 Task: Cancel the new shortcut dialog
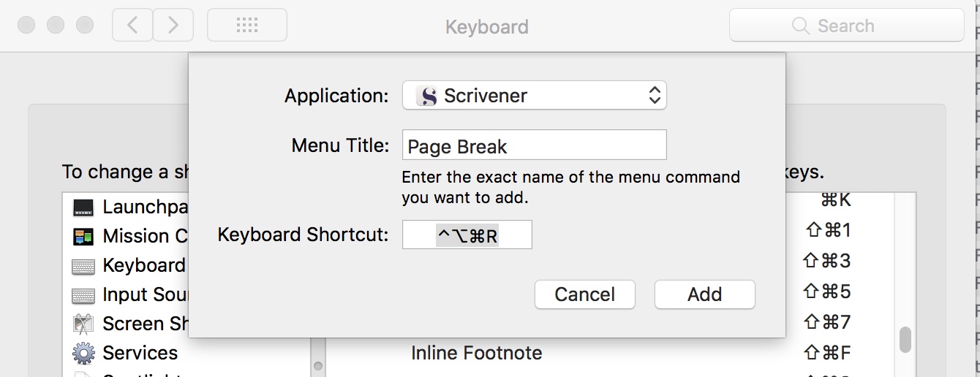584,294
